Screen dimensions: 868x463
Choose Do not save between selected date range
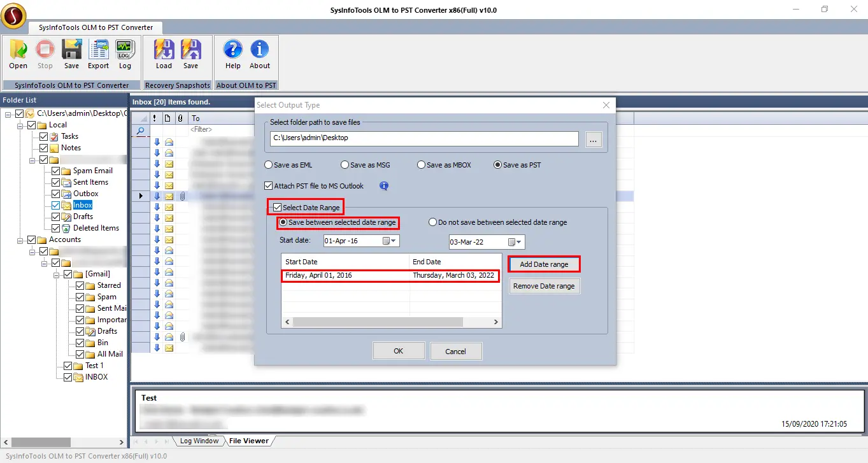pyautogui.click(x=432, y=222)
